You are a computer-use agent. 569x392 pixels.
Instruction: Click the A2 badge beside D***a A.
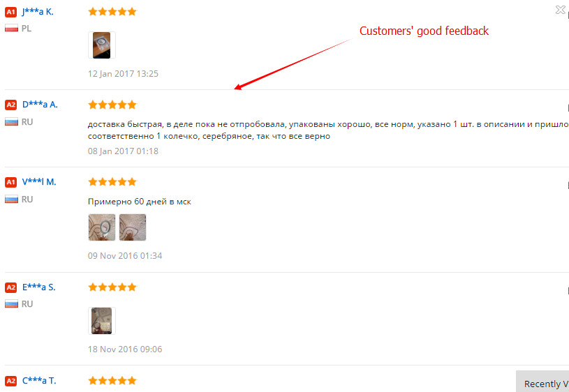coord(11,105)
